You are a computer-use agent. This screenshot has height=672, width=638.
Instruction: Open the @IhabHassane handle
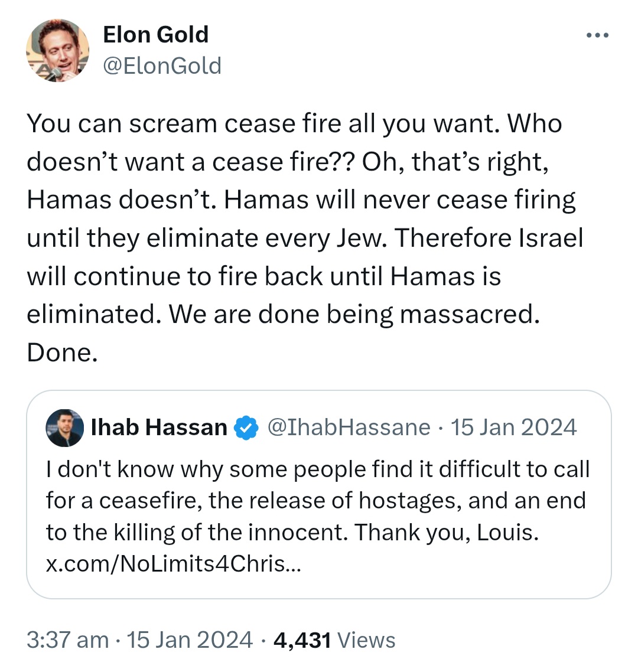coord(349,428)
